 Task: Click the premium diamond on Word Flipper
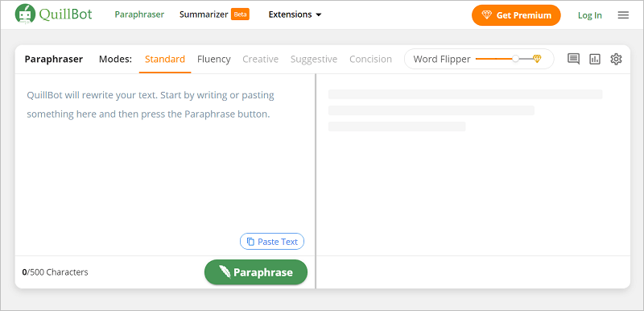click(537, 59)
